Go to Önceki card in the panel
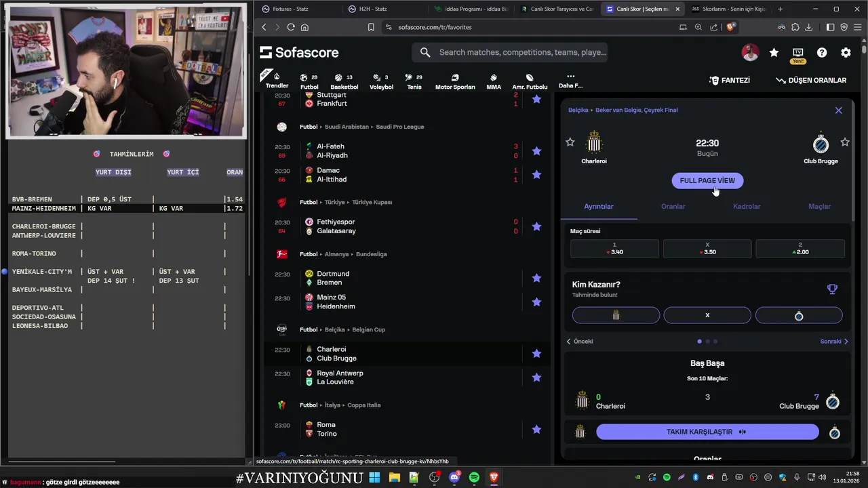 tap(580, 342)
